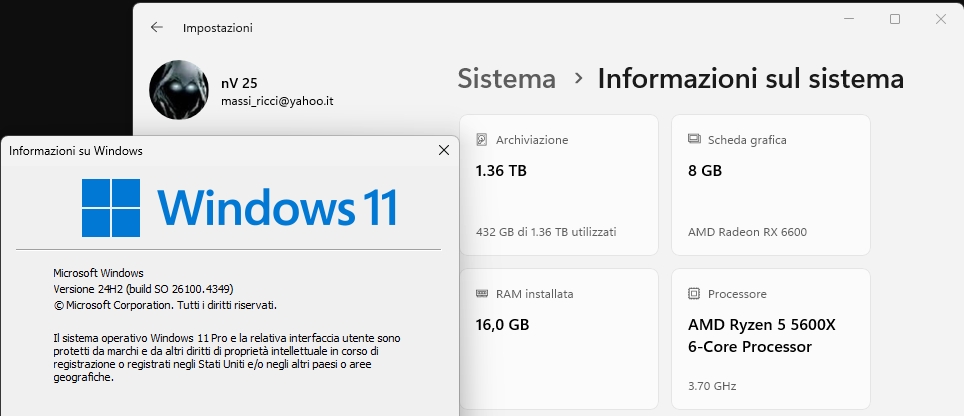Navigate to the Sistema breadcrumb
Screen dimensions: 964x416
(507, 79)
